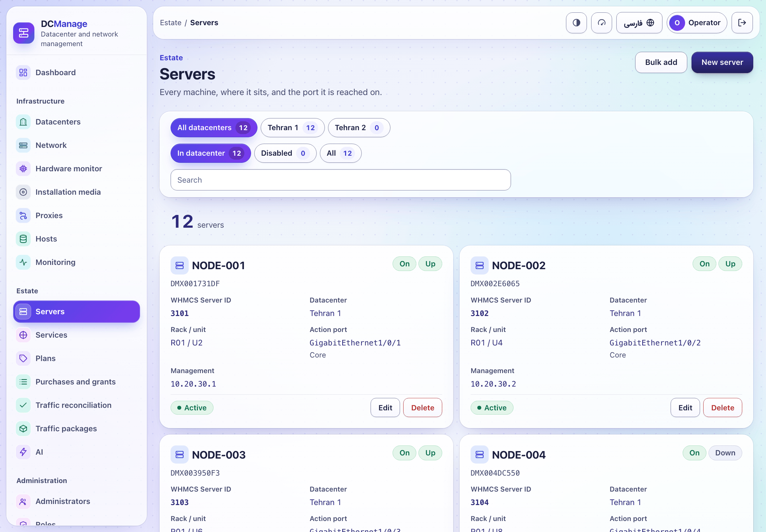
Task: Open Hardware monitor page
Action: point(77,169)
